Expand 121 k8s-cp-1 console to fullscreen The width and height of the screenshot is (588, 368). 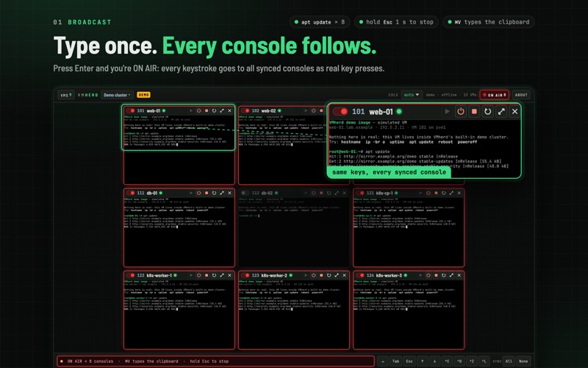tap(451, 193)
